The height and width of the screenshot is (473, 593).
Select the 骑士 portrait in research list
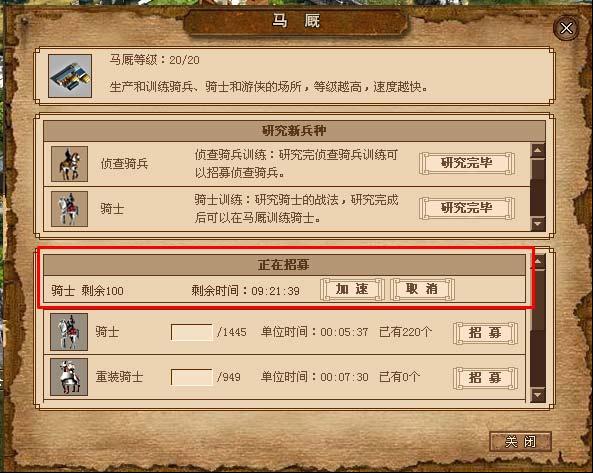tap(69, 208)
